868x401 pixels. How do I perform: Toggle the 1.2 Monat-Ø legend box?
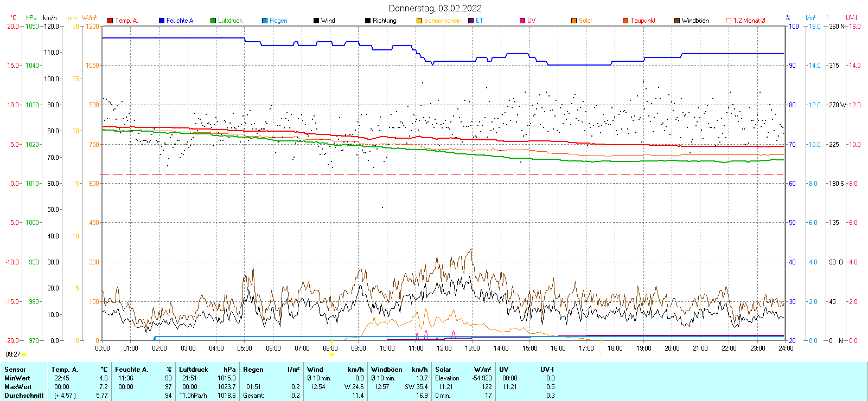point(729,21)
